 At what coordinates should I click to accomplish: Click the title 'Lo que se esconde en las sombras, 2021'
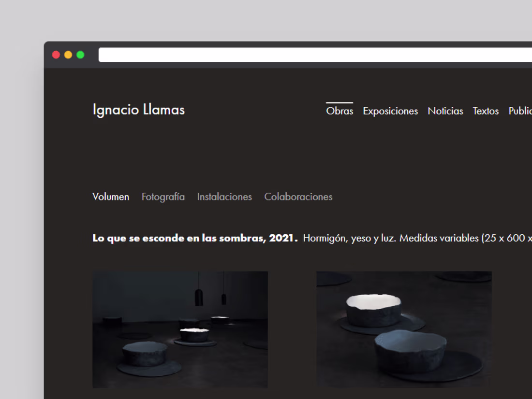[195, 238]
